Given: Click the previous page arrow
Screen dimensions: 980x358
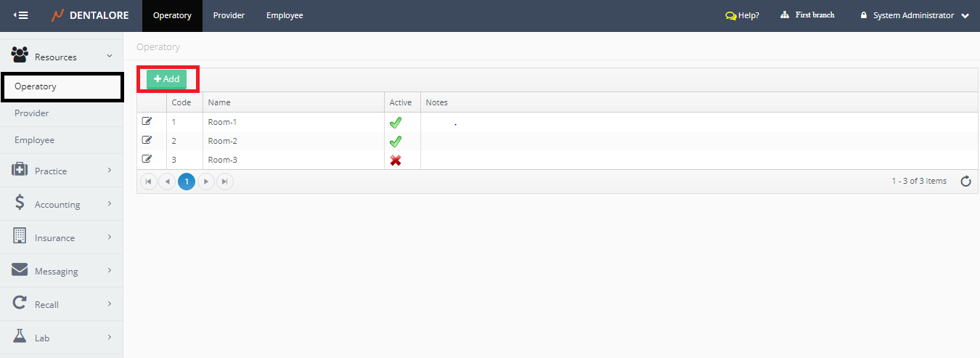Looking at the screenshot, I should pyautogui.click(x=168, y=182).
